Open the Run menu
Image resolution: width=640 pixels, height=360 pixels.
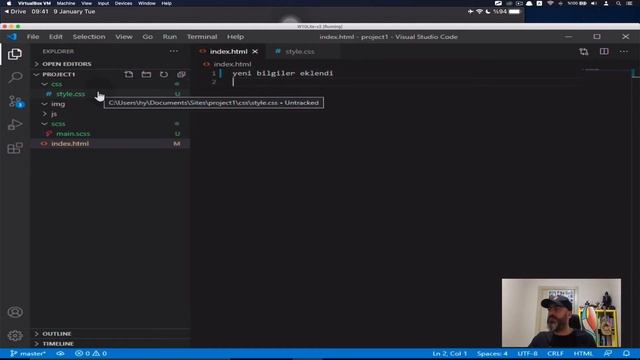click(170, 37)
